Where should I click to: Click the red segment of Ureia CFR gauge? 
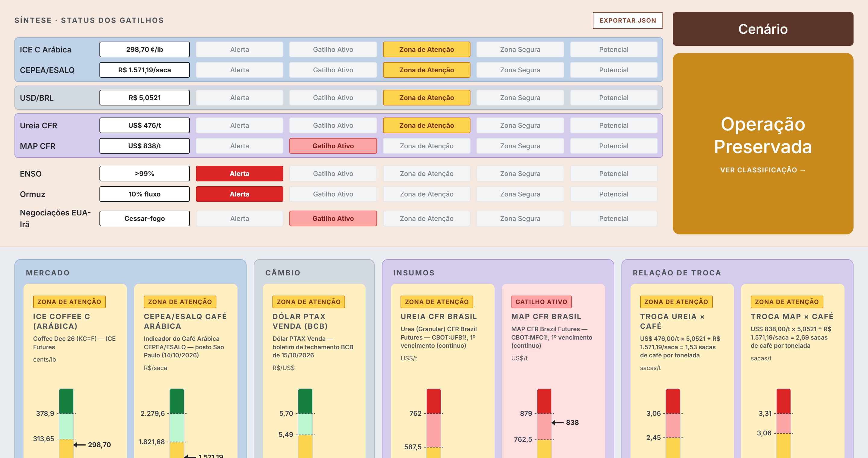point(434,401)
